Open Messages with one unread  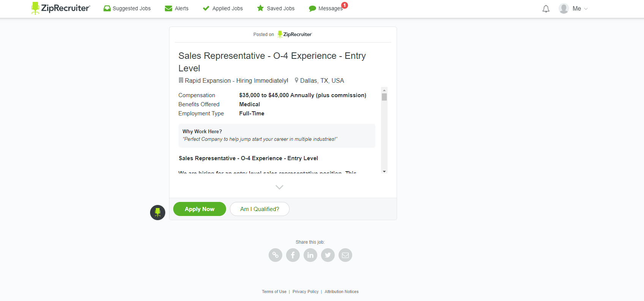point(326,8)
